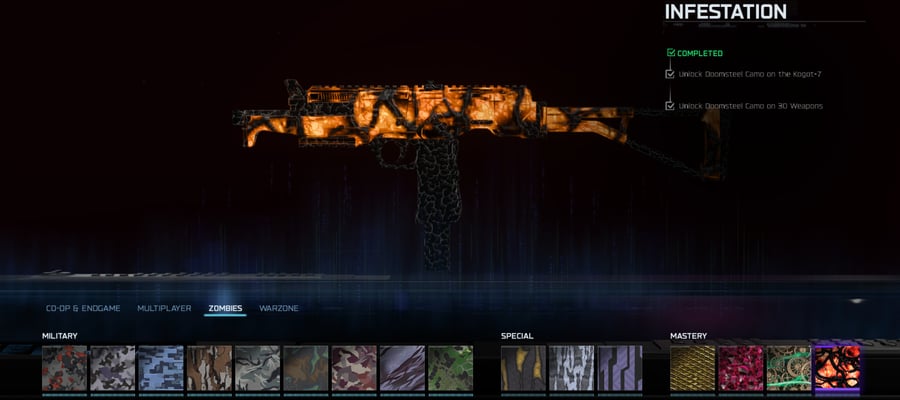Switch to the MULTIPLAYER tab
Viewport: 900px width, 400px height.
click(x=164, y=308)
